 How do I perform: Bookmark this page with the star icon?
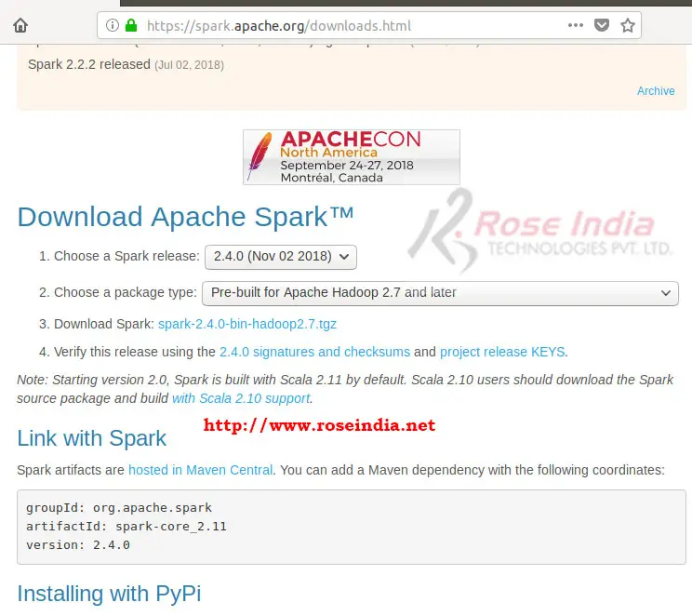pyautogui.click(x=628, y=25)
